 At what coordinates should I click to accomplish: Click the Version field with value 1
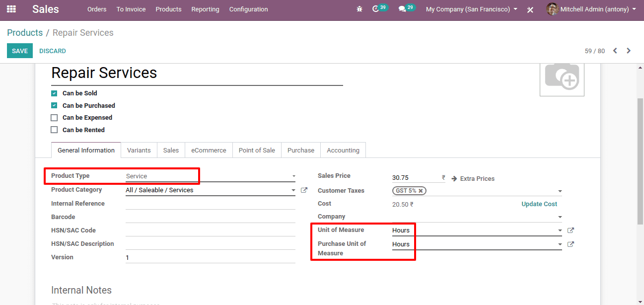click(211, 257)
